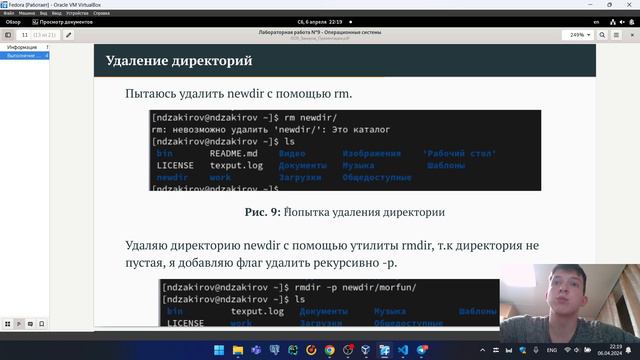Open VirtualBox cube icon on the taskbar
640x360 pixels.
pyautogui.click(x=366, y=350)
